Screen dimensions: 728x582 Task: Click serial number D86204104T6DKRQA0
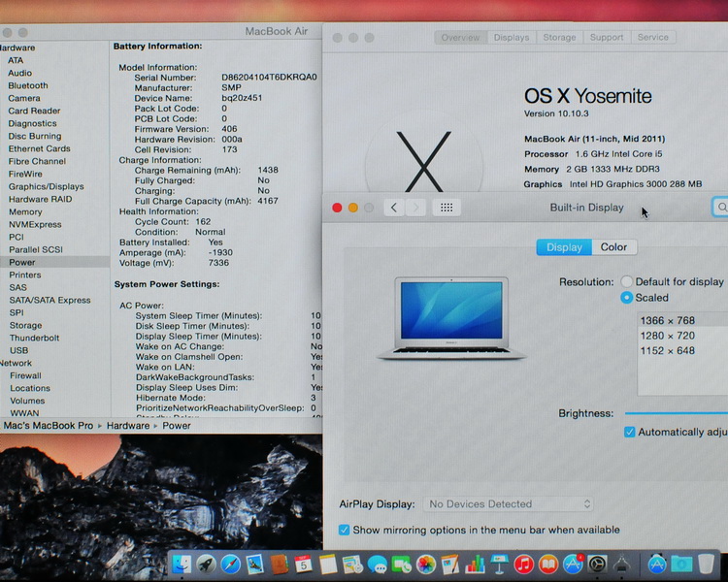pos(269,77)
